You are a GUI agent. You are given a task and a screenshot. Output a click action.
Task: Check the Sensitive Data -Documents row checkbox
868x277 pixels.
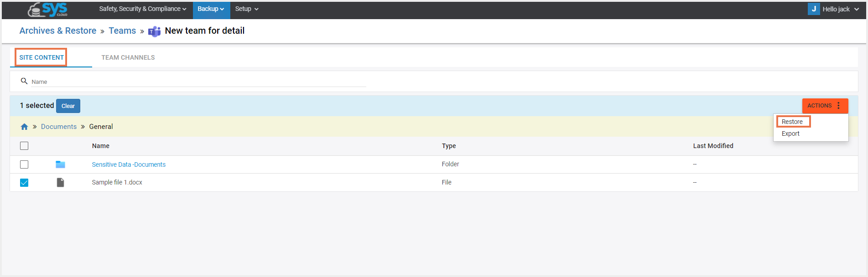click(24, 164)
